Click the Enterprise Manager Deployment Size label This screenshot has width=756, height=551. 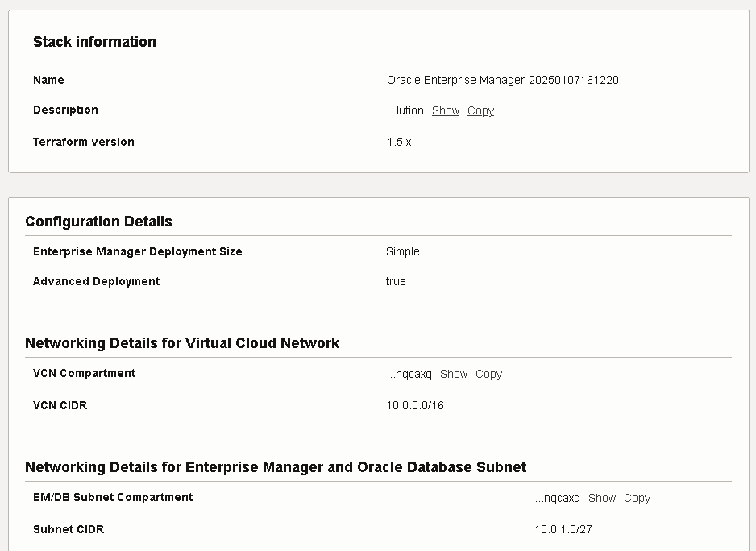tap(137, 252)
